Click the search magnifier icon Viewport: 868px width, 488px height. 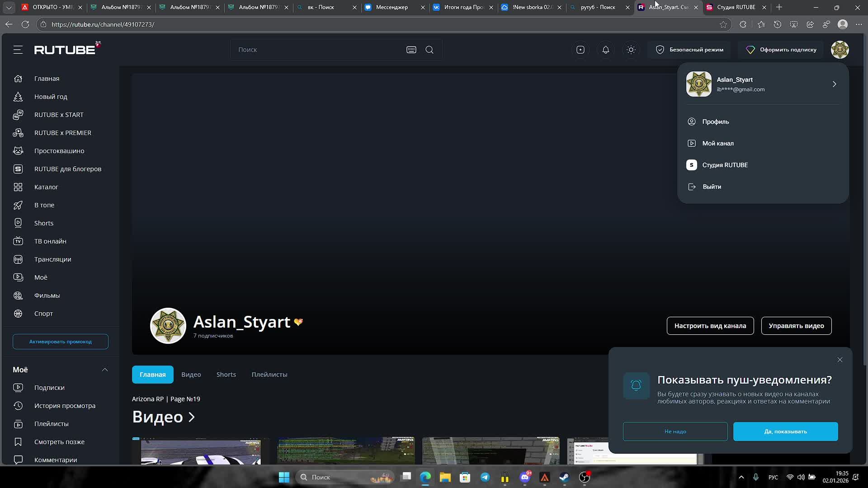click(x=429, y=50)
